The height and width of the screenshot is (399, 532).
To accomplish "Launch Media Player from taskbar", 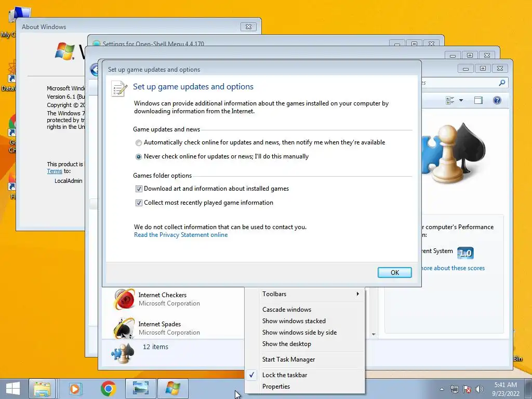I will click(75, 389).
